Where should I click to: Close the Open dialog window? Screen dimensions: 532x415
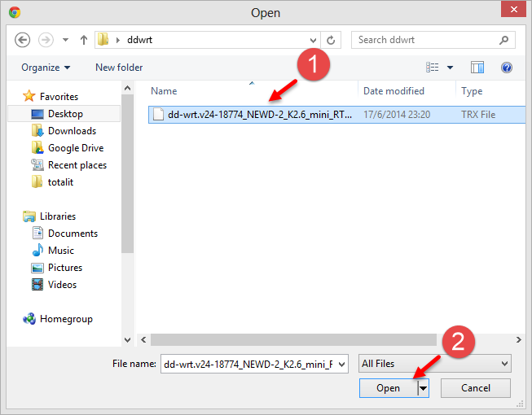tap(514, 9)
